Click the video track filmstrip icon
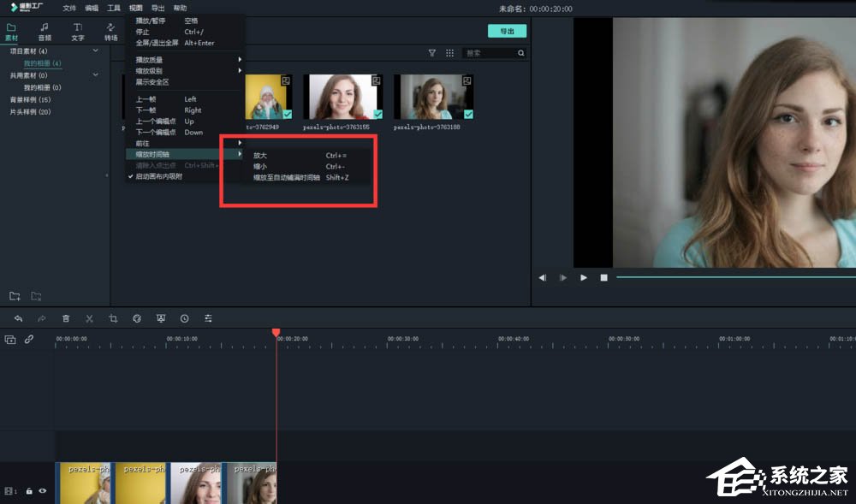Viewport: 856px width, 504px height. tap(9, 491)
